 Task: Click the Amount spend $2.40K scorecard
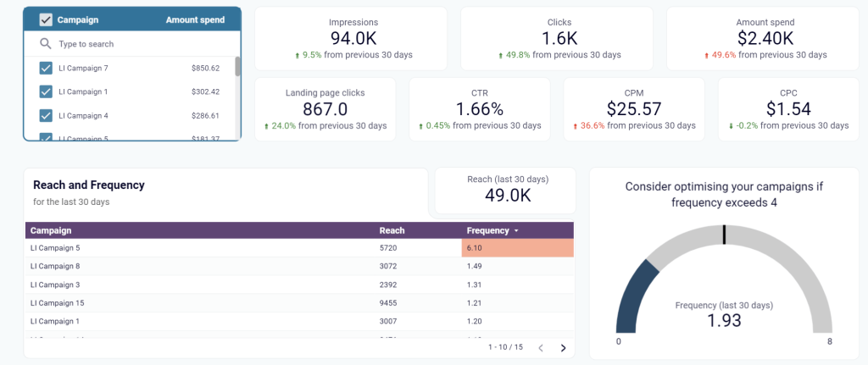click(x=763, y=39)
